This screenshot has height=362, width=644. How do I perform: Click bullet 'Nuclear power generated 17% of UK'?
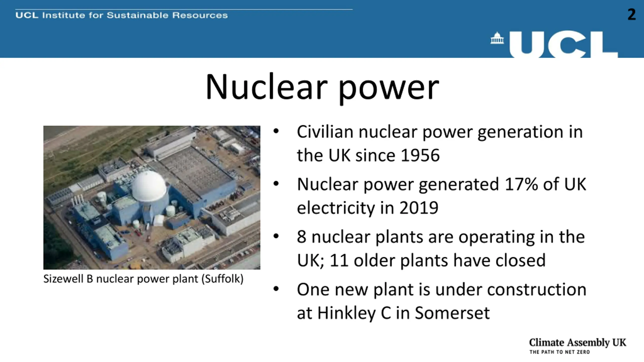tap(441, 185)
